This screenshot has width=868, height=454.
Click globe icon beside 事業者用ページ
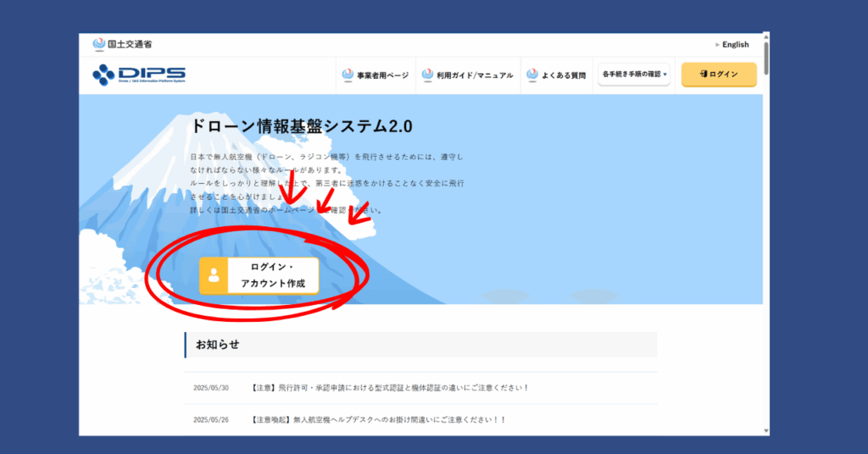(348, 75)
